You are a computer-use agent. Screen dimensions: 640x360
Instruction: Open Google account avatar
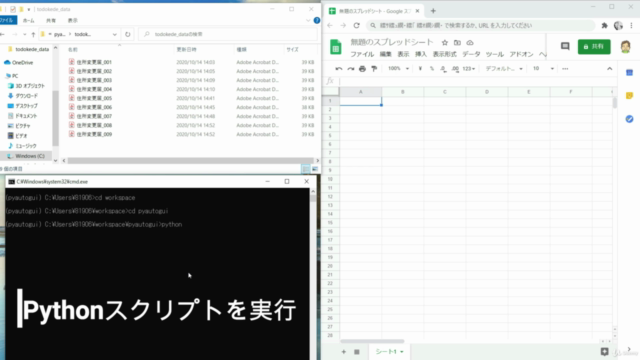coord(625,47)
